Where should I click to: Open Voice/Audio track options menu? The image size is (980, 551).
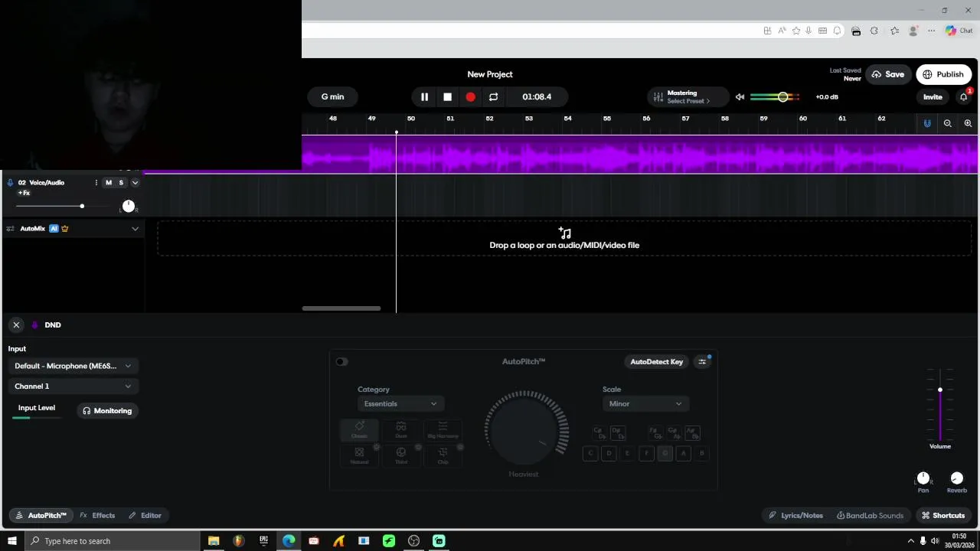96,183
